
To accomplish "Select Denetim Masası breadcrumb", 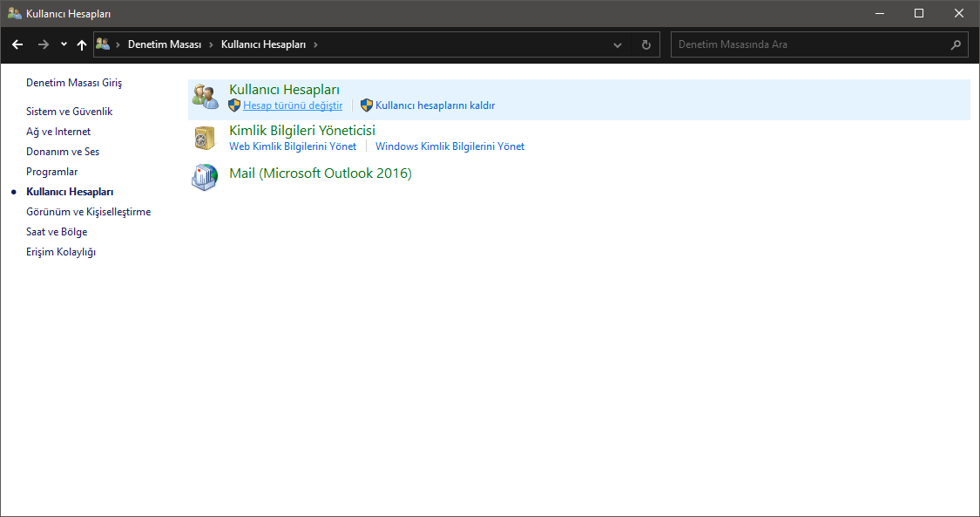I will click(x=165, y=44).
